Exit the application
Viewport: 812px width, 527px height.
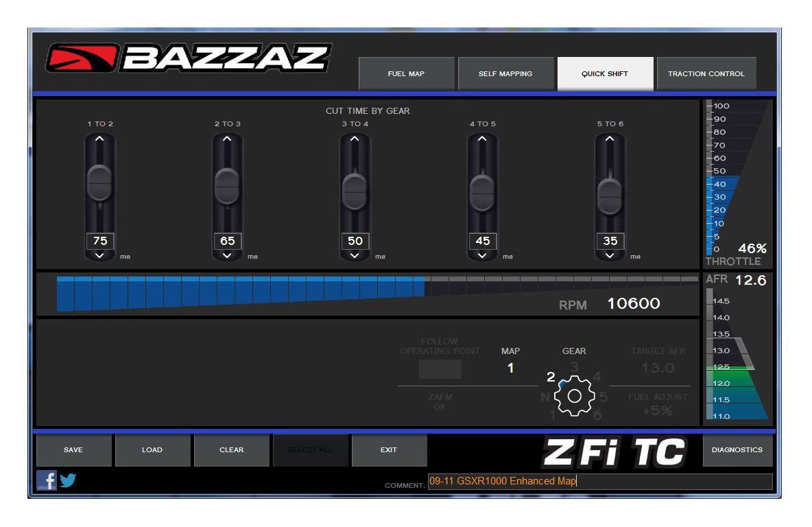tap(389, 450)
